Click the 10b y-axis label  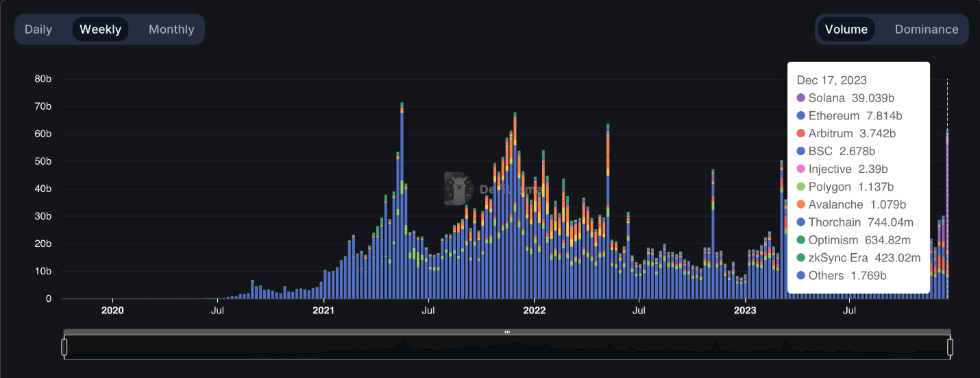43,271
